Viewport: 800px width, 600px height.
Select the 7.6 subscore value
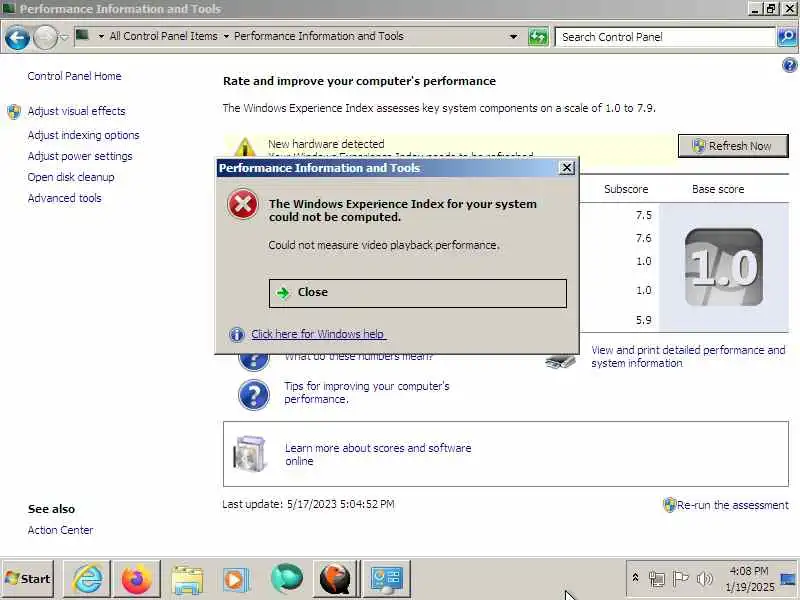coord(643,238)
